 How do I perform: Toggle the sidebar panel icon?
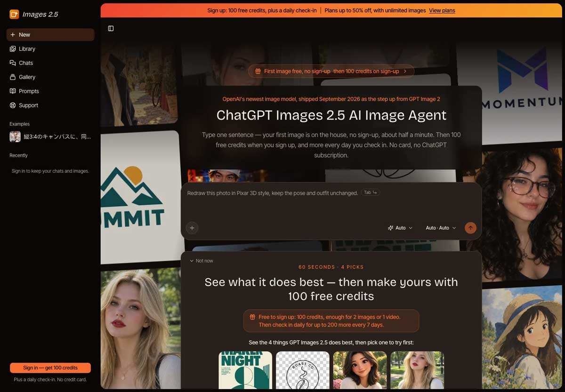point(111,28)
